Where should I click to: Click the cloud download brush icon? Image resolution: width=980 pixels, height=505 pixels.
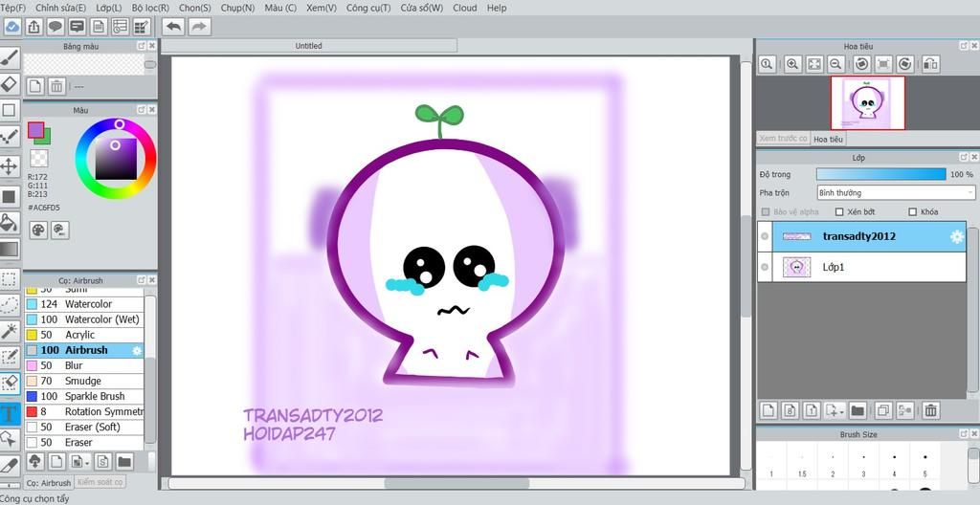coord(35,462)
